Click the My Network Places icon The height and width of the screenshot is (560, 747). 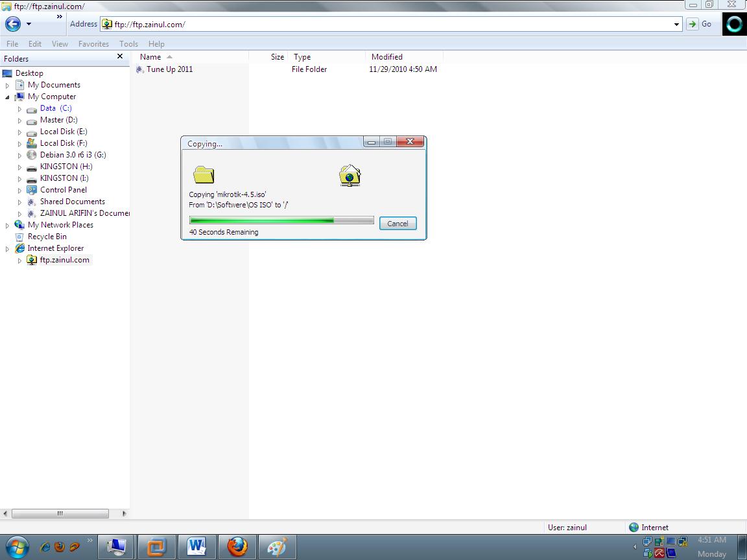tap(19, 225)
